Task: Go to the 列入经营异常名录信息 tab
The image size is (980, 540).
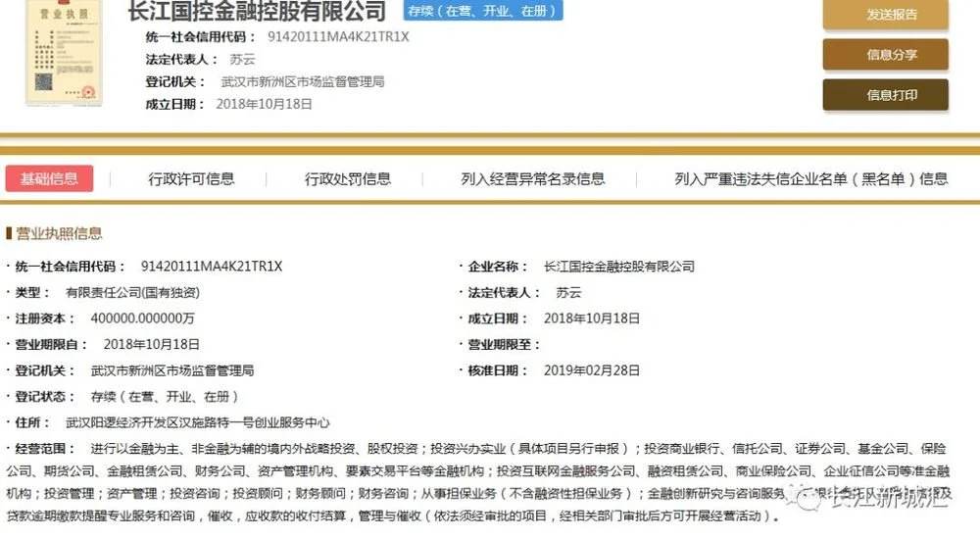Action: pos(532,179)
